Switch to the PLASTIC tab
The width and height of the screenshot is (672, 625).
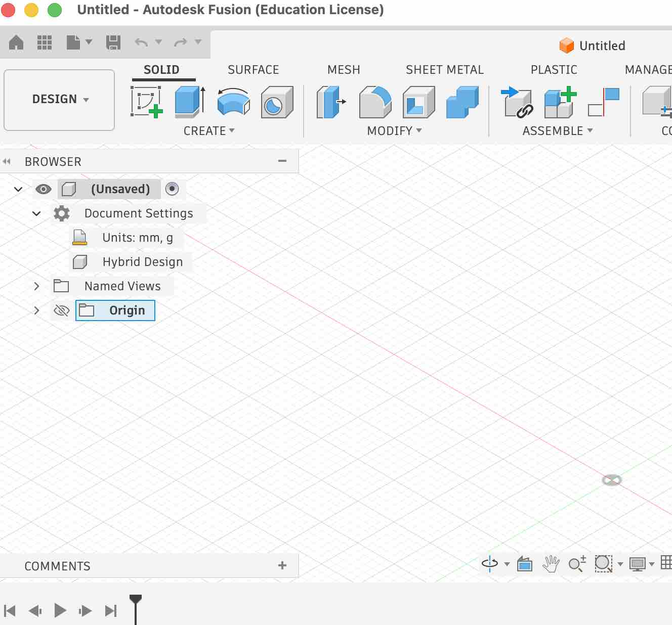click(x=554, y=70)
